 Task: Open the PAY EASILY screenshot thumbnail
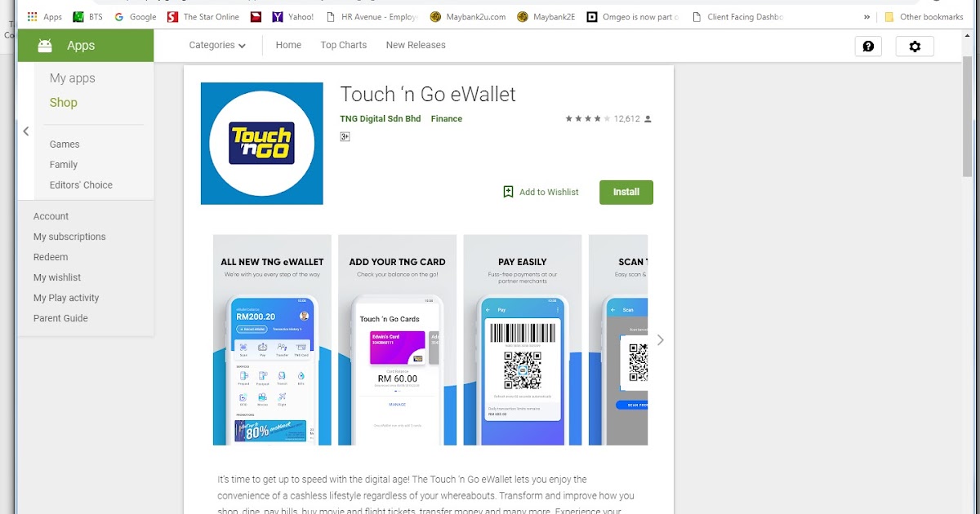coord(523,340)
